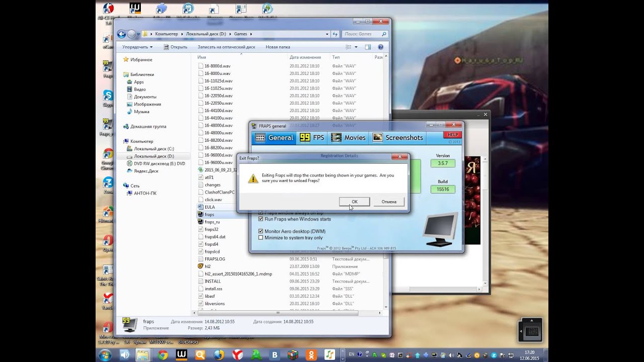Open the Fraps Movies tab

348,137
